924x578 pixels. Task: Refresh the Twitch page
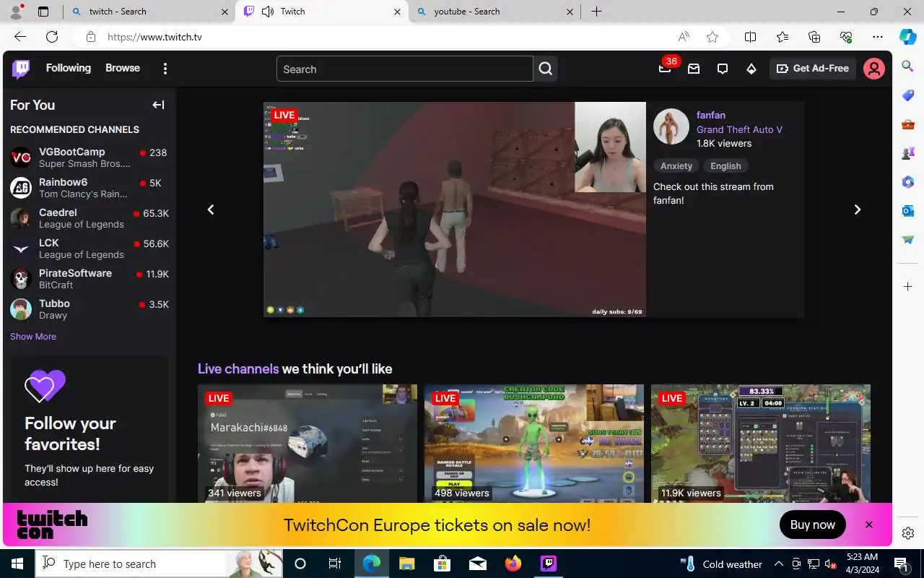52,37
